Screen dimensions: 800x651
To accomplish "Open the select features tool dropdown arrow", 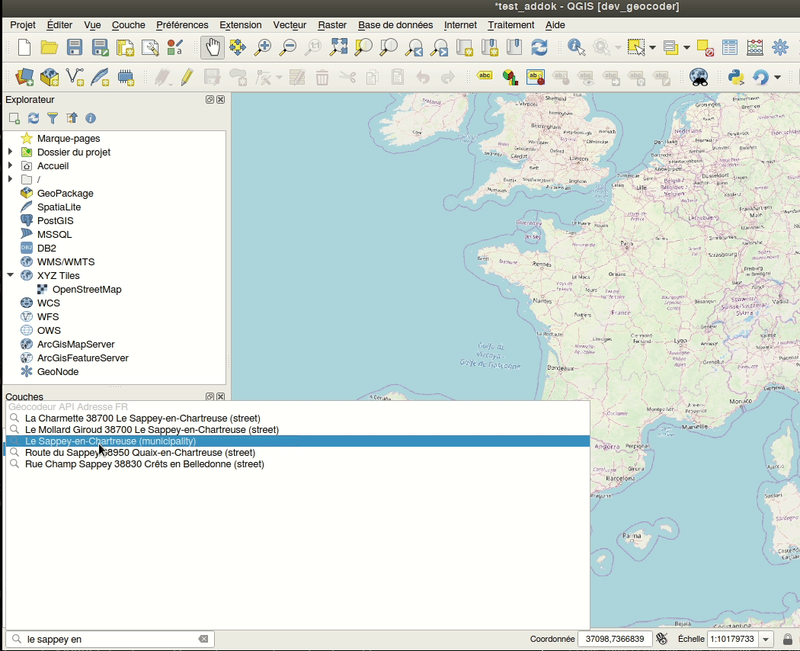I will (x=653, y=47).
